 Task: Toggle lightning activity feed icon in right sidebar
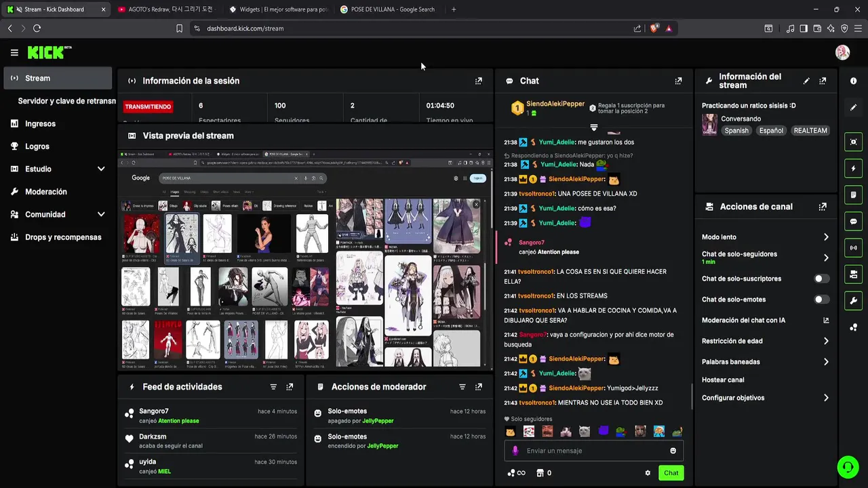pyautogui.click(x=853, y=168)
